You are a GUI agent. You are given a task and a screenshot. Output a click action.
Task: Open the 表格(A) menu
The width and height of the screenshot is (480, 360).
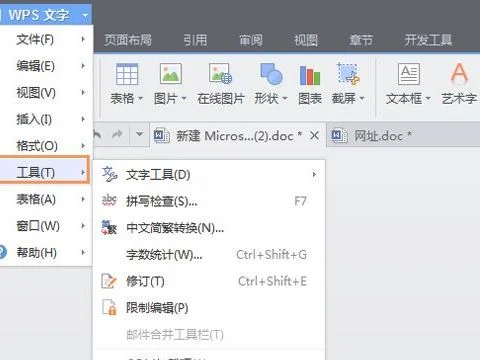click(46, 199)
